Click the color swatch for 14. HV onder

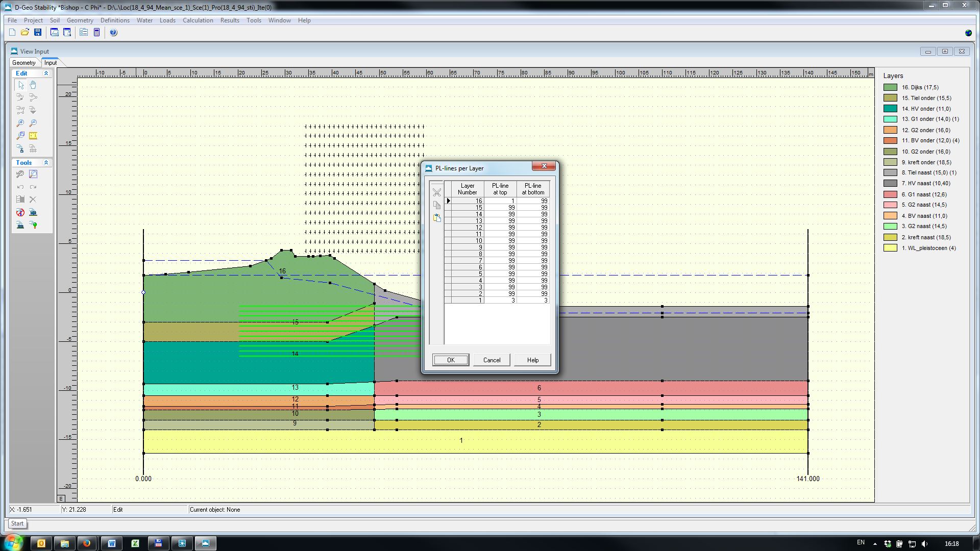(x=890, y=109)
